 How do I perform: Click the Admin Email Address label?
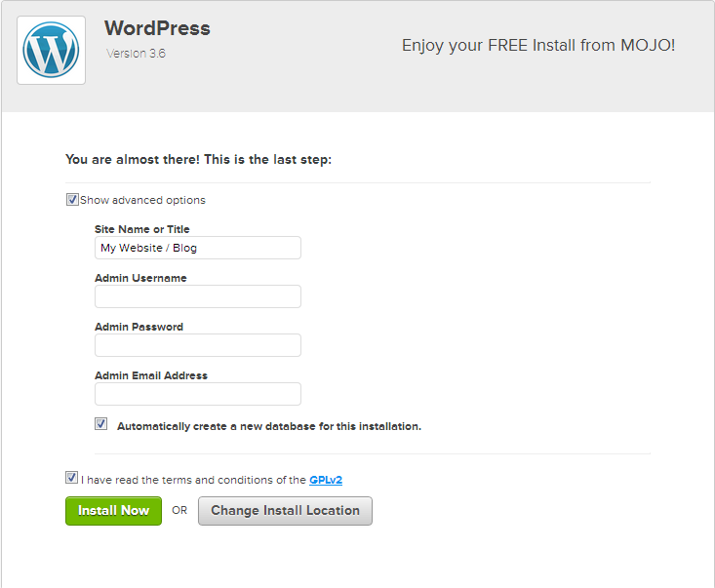click(151, 375)
